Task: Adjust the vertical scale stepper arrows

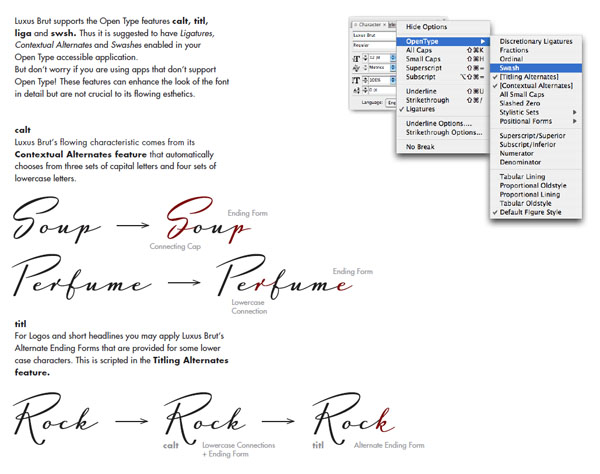Action: [365, 80]
